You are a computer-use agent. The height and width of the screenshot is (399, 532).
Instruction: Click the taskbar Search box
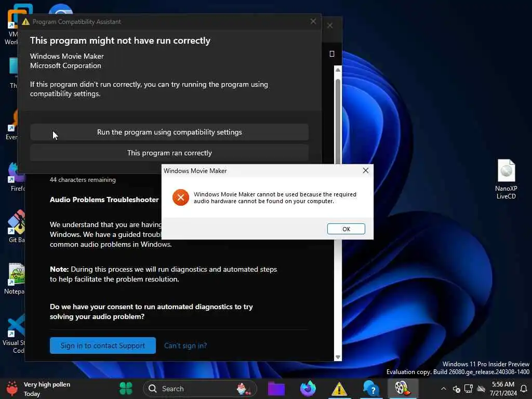pos(199,389)
